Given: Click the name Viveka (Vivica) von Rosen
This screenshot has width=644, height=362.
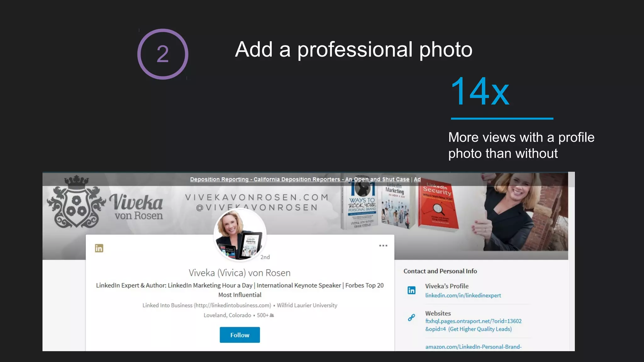Looking at the screenshot, I should coord(240,272).
